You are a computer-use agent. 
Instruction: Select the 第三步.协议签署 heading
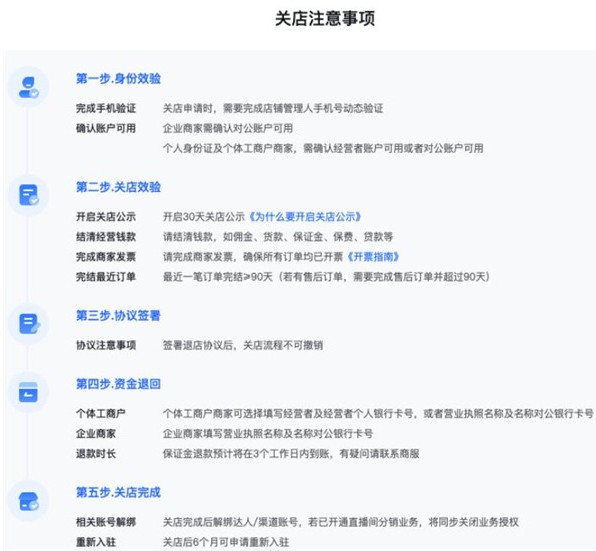(118, 315)
